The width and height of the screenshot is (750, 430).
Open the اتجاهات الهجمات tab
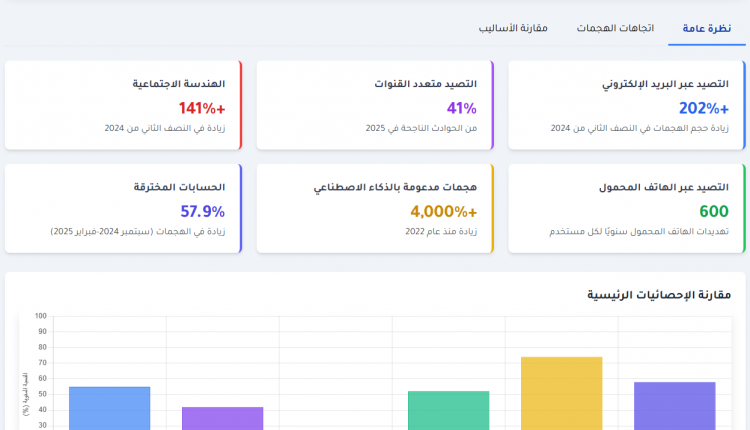(x=615, y=28)
